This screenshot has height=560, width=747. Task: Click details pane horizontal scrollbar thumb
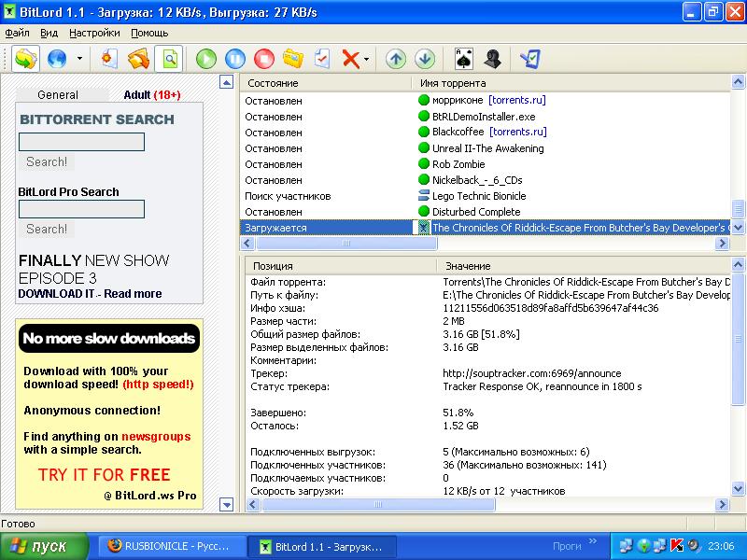coord(378,504)
